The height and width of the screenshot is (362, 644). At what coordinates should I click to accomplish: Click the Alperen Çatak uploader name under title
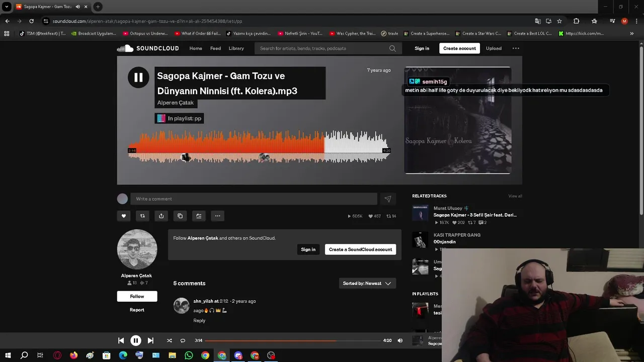(175, 103)
